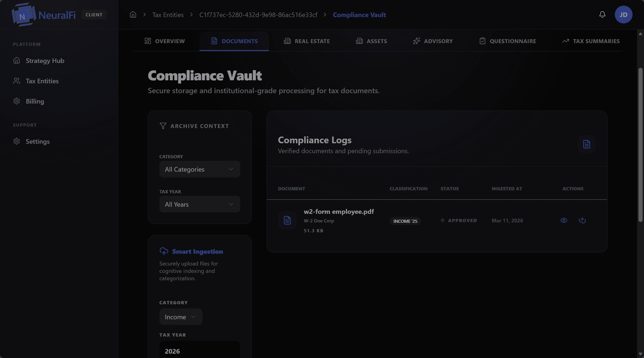Click the Questionnaire tab clipboard icon

pyautogui.click(x=483, y=41)
